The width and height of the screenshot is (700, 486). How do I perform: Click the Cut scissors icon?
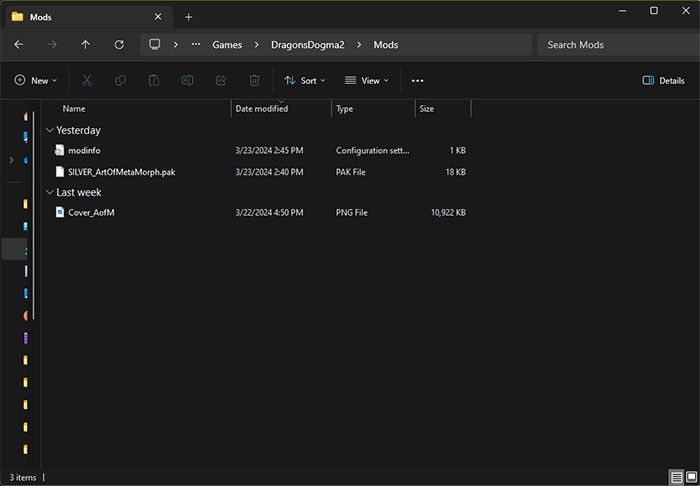[87, 80]
